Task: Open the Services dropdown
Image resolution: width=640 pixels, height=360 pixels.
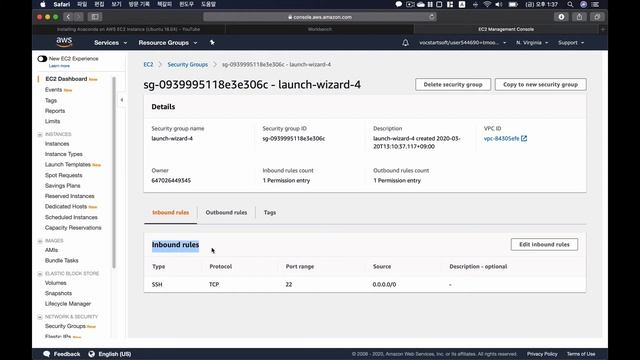Action: coord(111,42)
